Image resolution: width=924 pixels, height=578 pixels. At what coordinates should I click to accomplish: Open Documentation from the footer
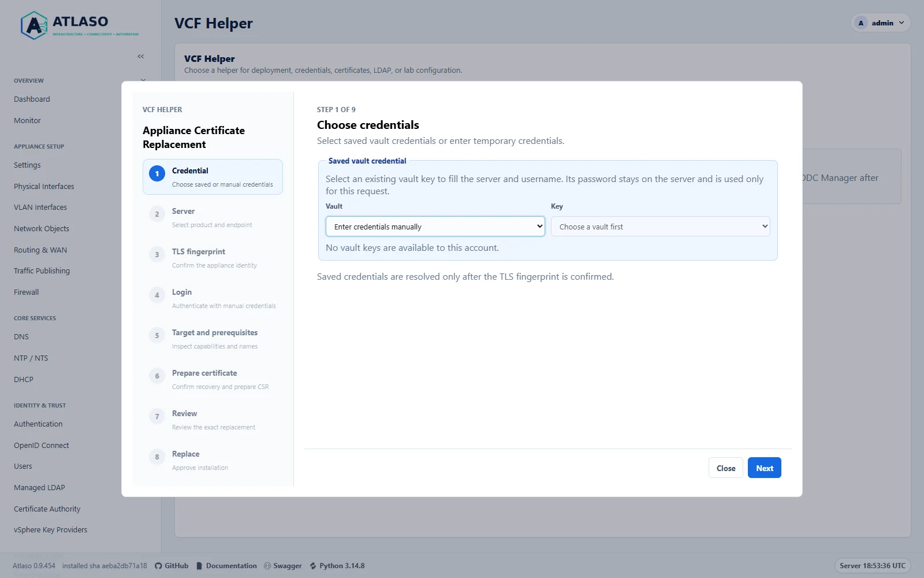click(226, 566)
